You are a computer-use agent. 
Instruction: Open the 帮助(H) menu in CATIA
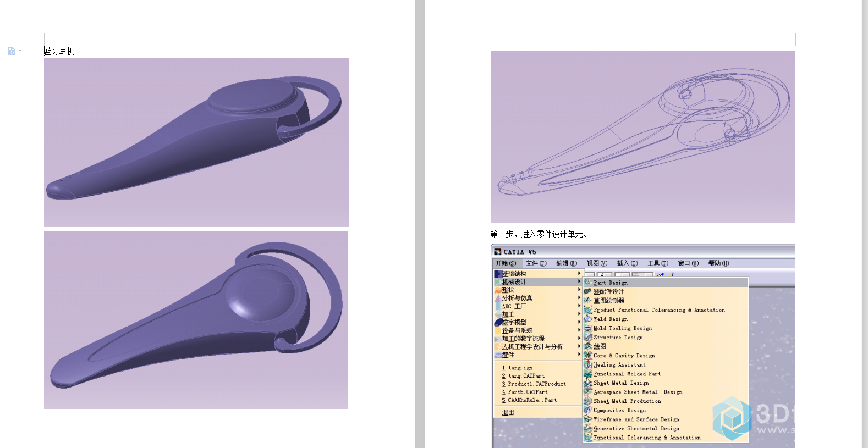(x=719, y=263)
